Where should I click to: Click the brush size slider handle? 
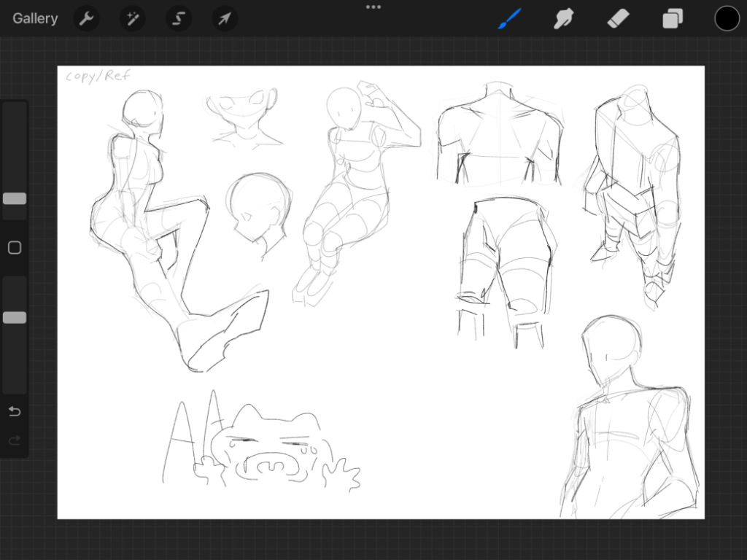pyautogui.click(x=15, y=198)
